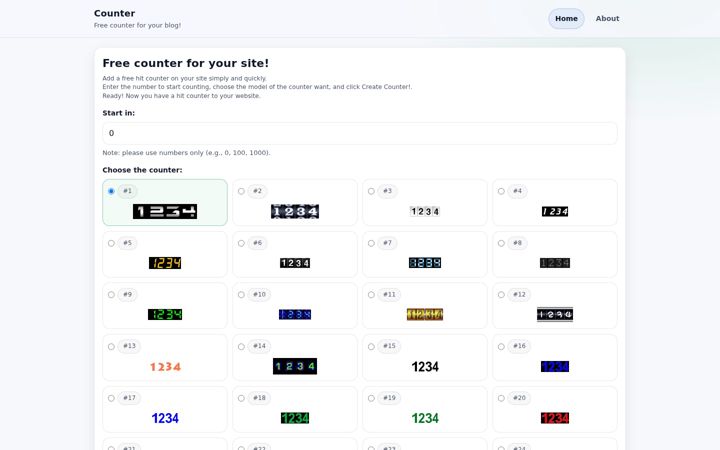Select radio button for counter #2

[241, 191]
